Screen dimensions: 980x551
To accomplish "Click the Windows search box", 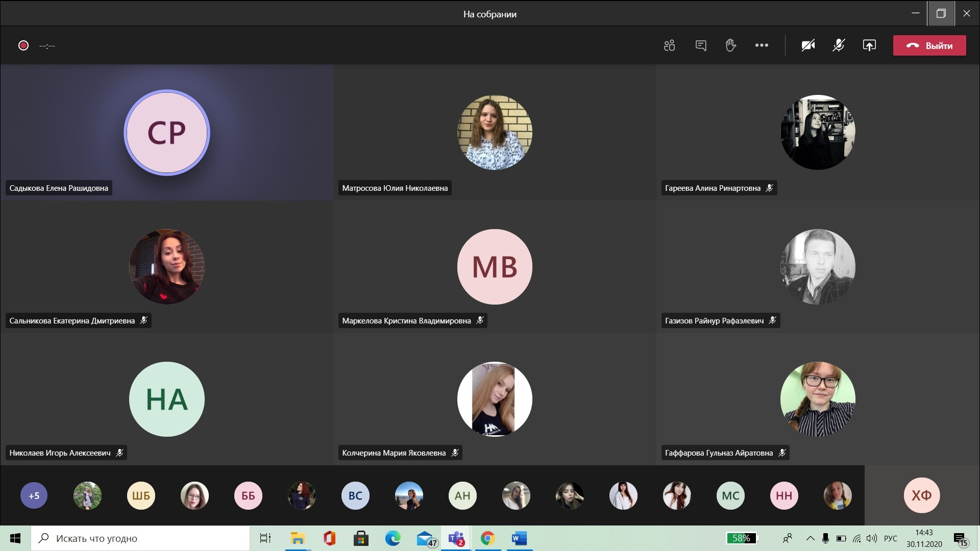I will [140, 538].
